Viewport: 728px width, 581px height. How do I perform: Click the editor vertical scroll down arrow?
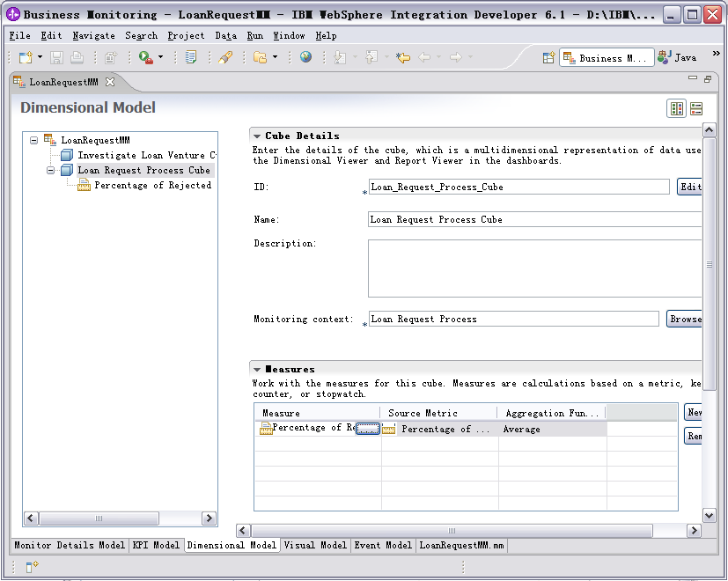coord(709,515)
